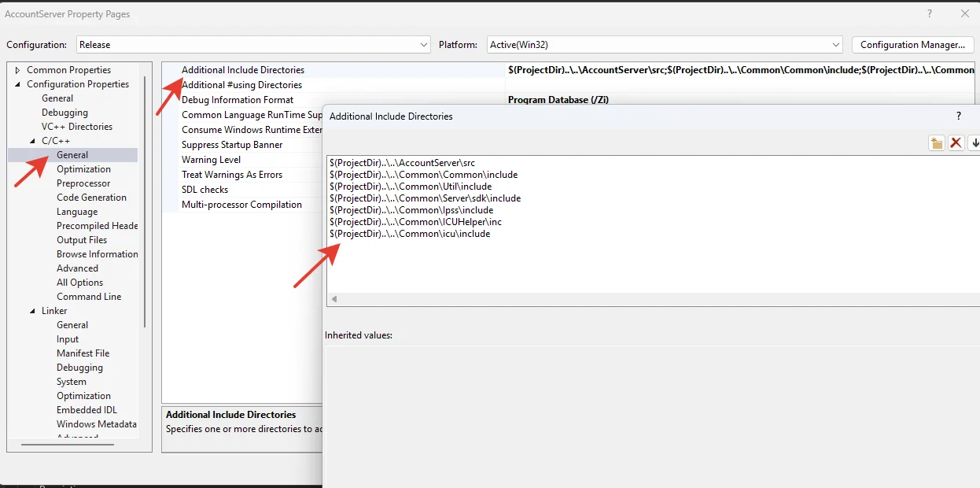This screenshot has width=980, height=488.
Task: Click the Treat Warnings As Errors property
Action: (232, 175)
